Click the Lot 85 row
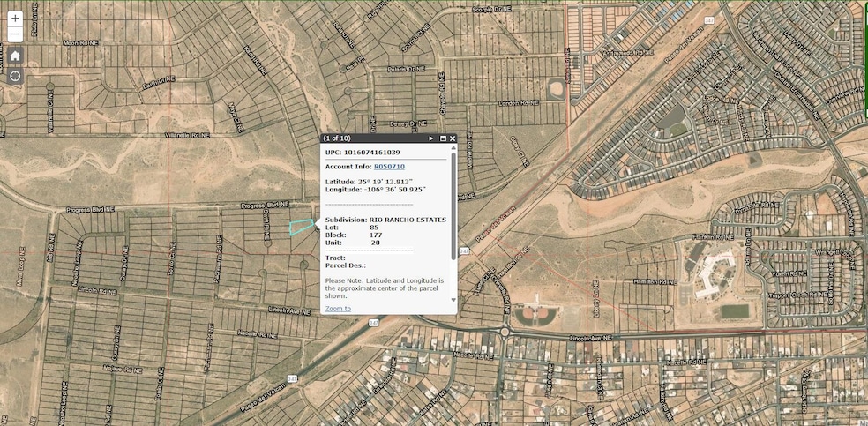868x426 pixels. pyautogui.click(x=352, y=228)
